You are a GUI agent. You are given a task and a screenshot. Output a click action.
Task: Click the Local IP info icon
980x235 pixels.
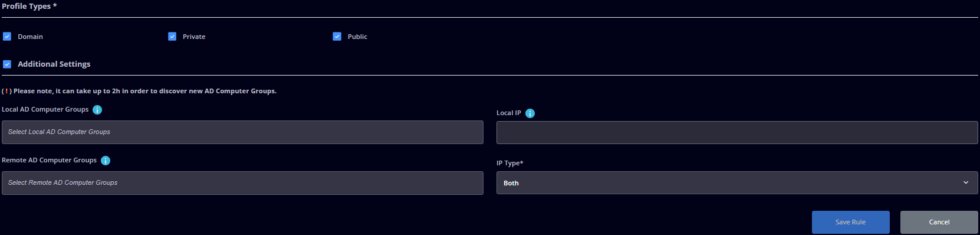pos(530,113)
